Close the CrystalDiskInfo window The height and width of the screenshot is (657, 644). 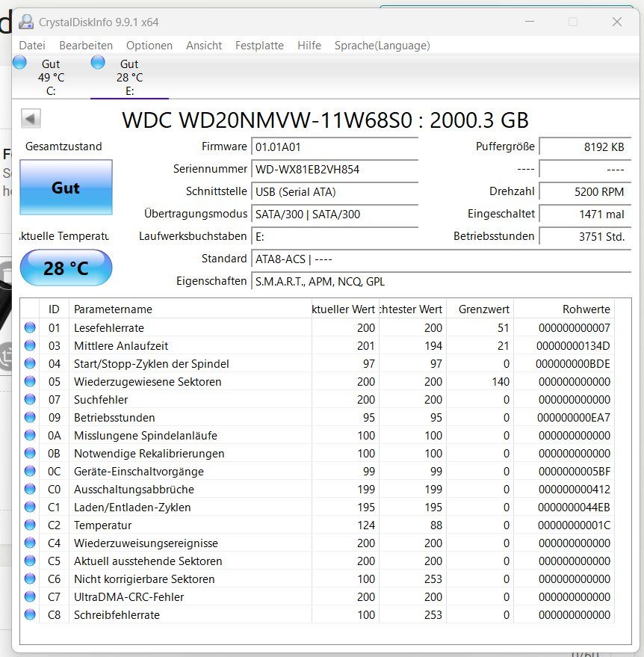tap(617, 22)
